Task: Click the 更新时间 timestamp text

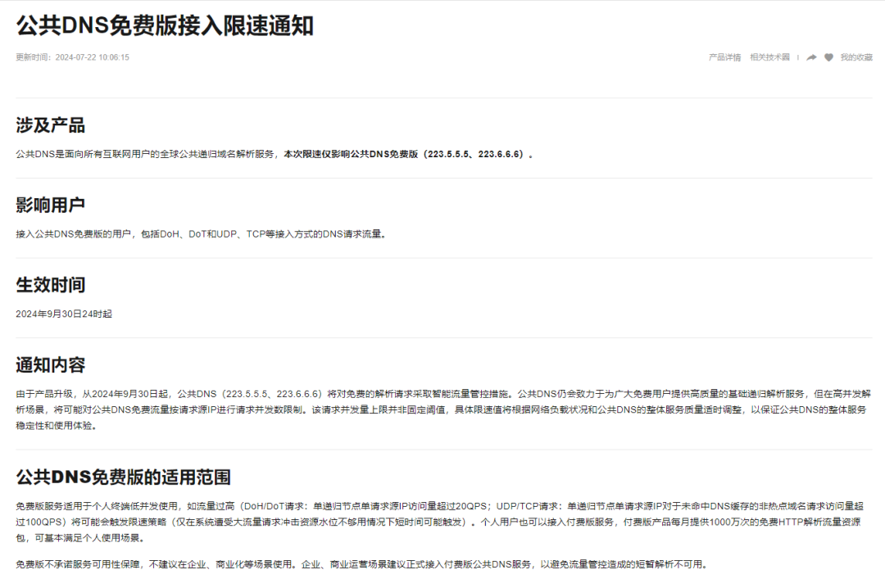Action: (72, 57)
